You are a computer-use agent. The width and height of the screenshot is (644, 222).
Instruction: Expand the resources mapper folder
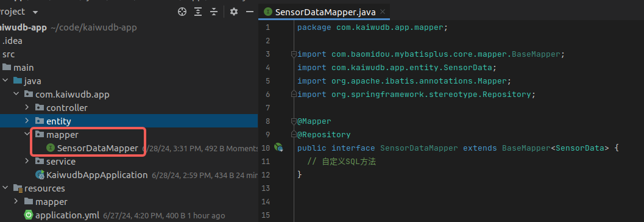pos(16,202)
